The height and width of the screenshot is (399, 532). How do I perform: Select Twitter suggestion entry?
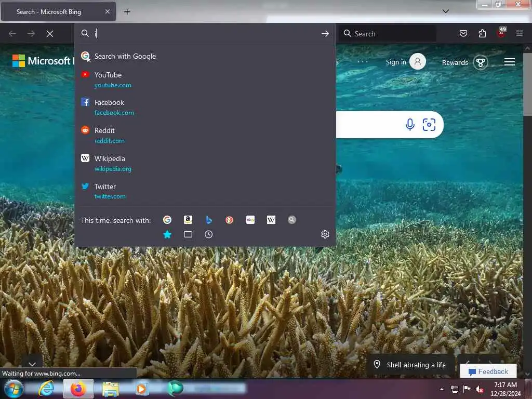tap(205, 191)
